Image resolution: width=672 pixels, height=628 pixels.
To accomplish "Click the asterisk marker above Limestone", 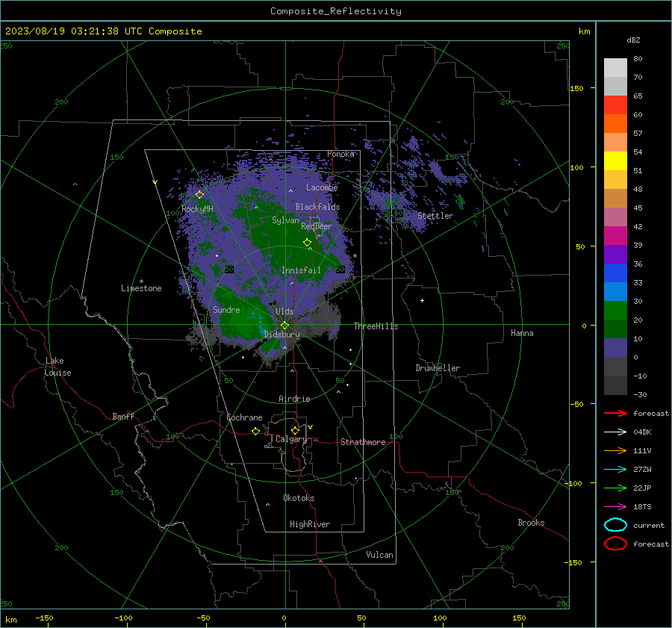I will coord(141,282).
